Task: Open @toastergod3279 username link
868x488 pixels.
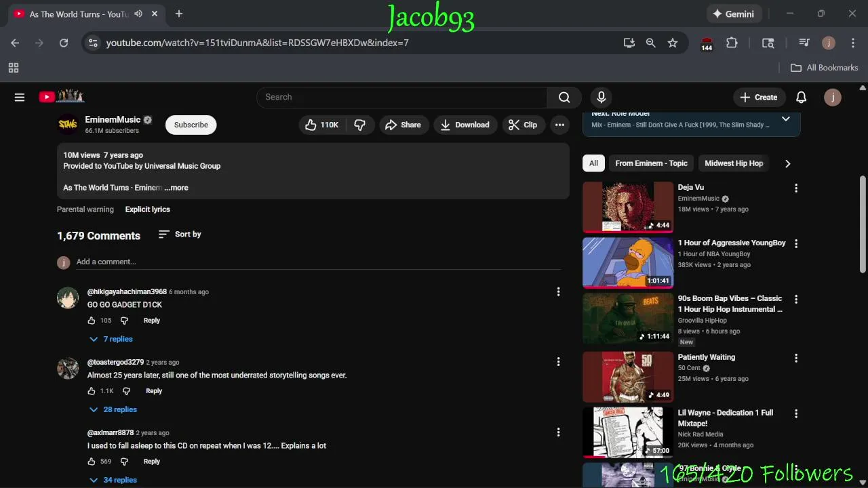Action: 115,362
